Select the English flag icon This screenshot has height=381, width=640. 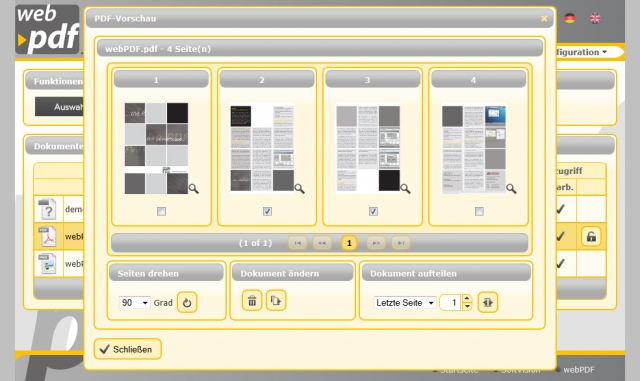[x=595, y=18]
